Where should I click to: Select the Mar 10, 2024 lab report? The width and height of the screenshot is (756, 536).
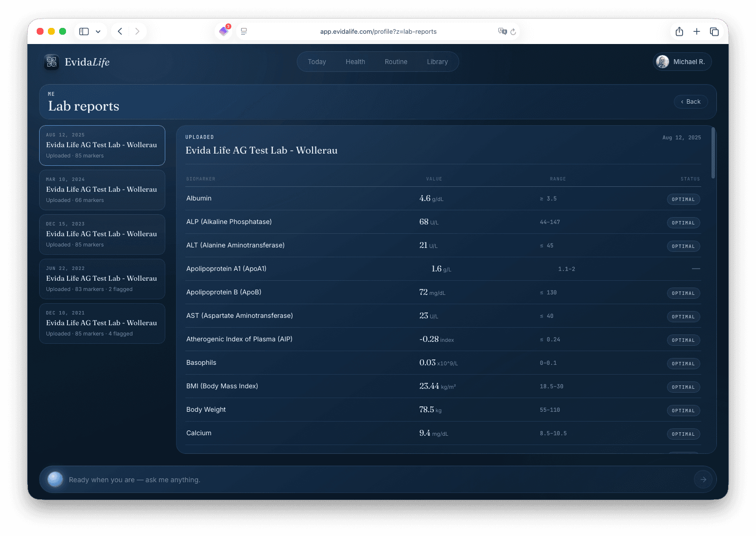click(102, 190)
